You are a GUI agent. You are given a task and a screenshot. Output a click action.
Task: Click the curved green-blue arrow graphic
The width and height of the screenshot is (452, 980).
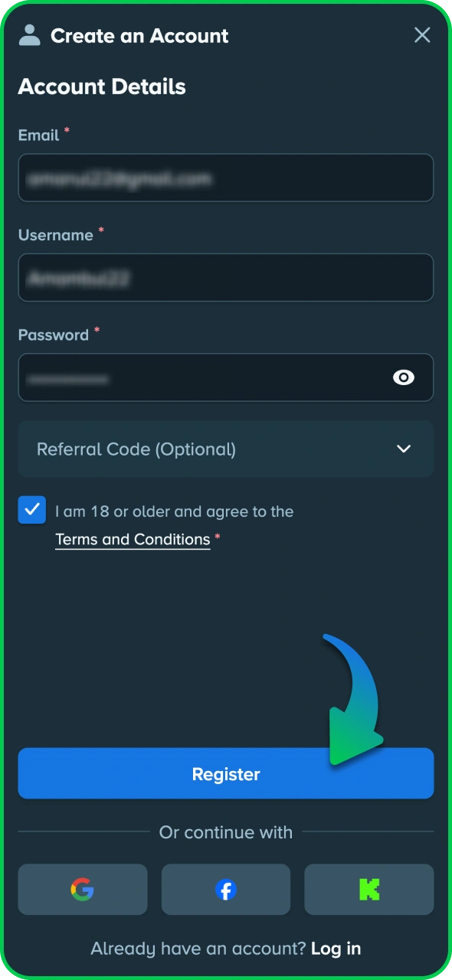tap(352, 700)
